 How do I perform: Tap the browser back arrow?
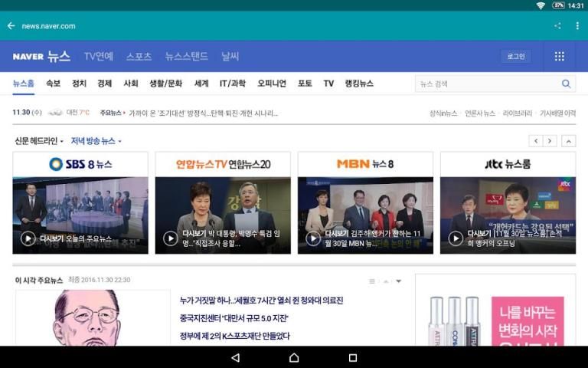pyautogui.click(x=11, y=26)
